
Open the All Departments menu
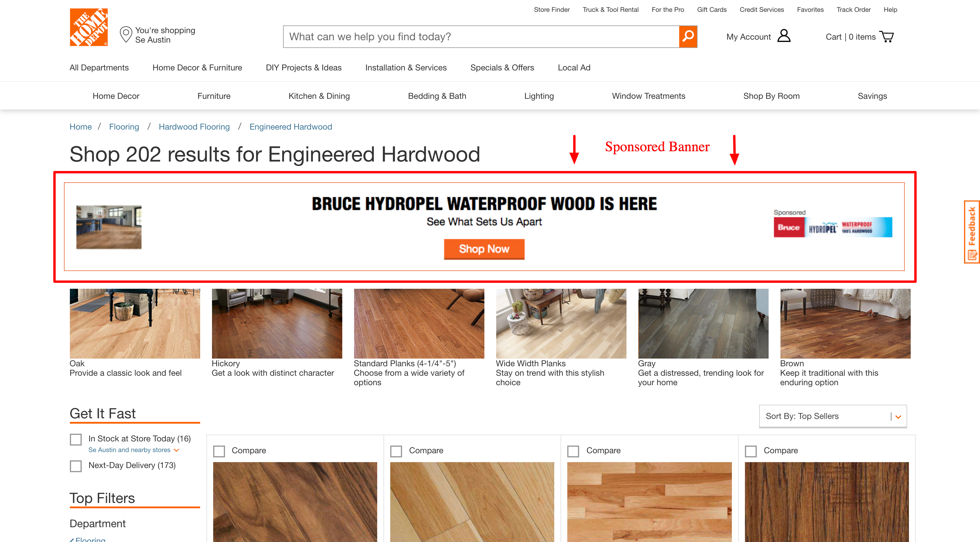99,68
